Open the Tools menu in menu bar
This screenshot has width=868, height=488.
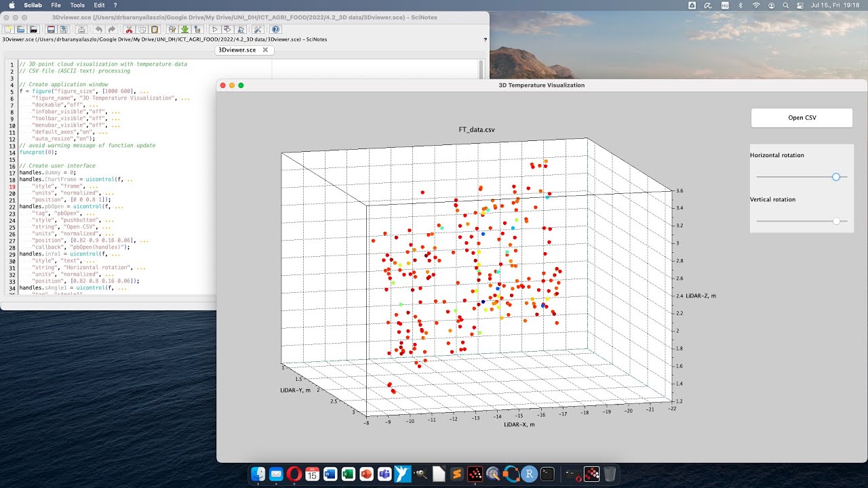pos(77,5)
